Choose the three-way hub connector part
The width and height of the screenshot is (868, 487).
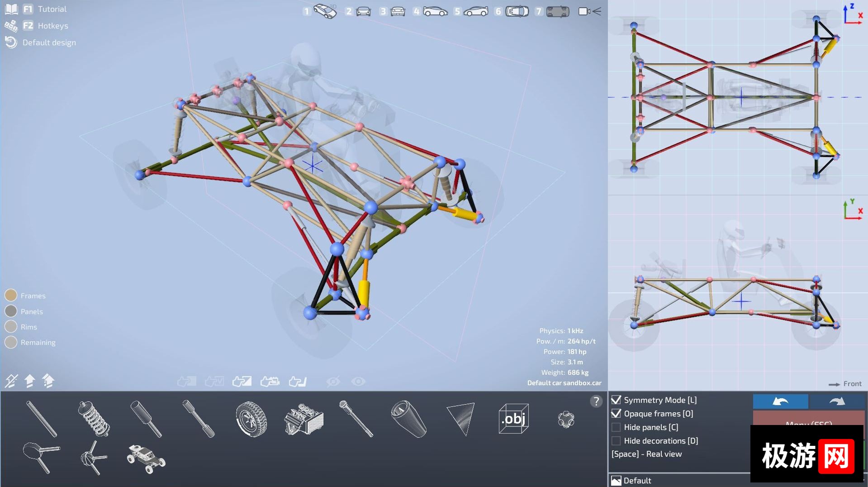tap(93, 458)
